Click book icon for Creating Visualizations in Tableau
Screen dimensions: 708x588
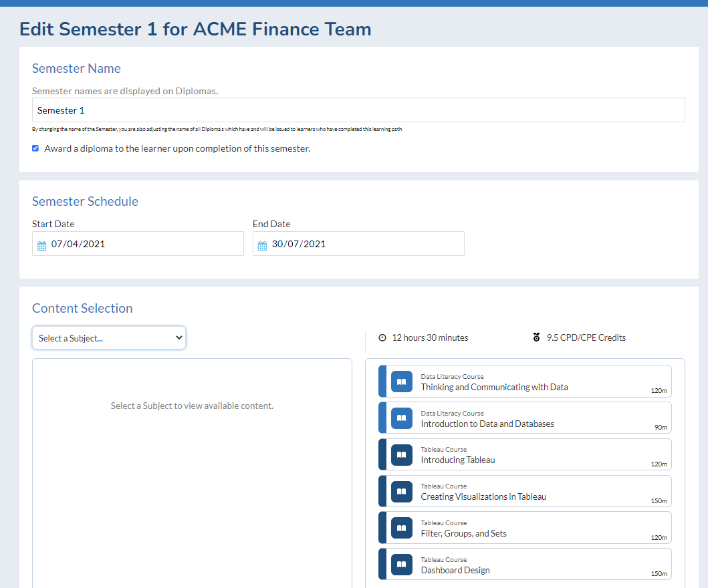[x=401, y=491]
